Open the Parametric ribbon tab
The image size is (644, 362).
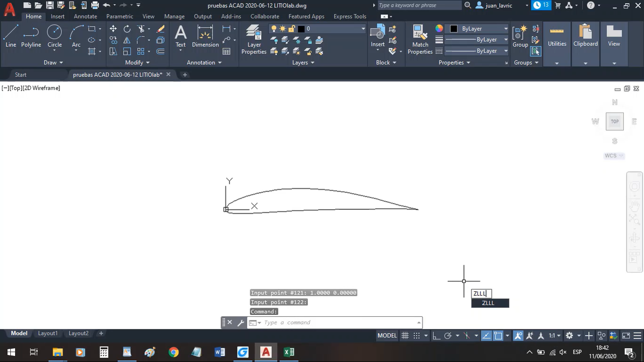click(120, 16)
